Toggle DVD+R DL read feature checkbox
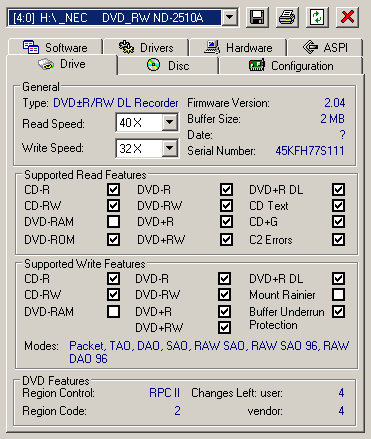This screenshot has height=439, width=371. coord(338,190)
